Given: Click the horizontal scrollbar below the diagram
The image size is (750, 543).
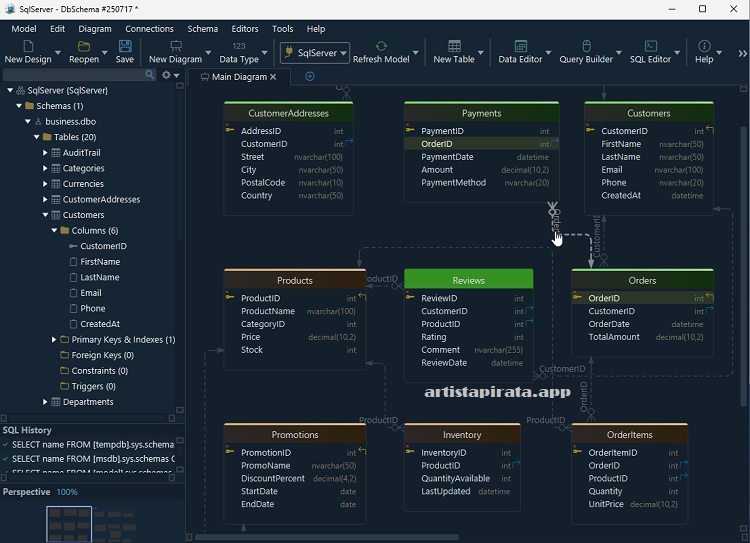Looking at the screenshot, I should tap(327, 537).
